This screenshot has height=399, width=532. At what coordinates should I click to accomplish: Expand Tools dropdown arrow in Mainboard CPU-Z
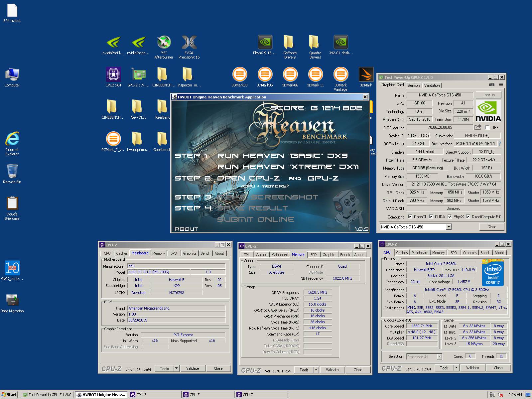pos(177,368)
